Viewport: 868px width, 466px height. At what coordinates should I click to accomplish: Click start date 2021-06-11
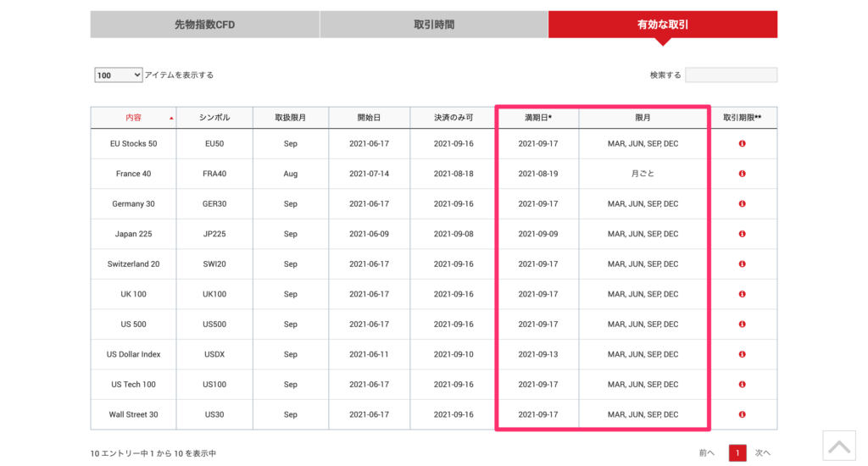[370, 354]
